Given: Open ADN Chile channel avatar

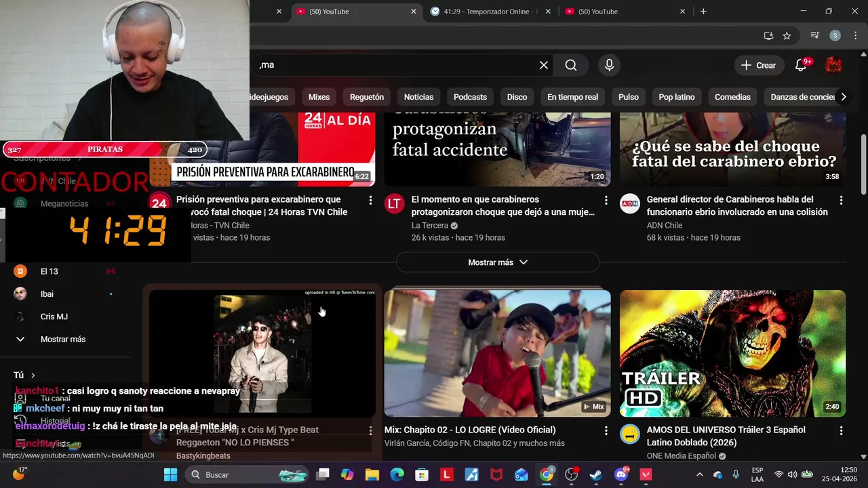Looking at the screenshot, I should click(x=629, y=203).
